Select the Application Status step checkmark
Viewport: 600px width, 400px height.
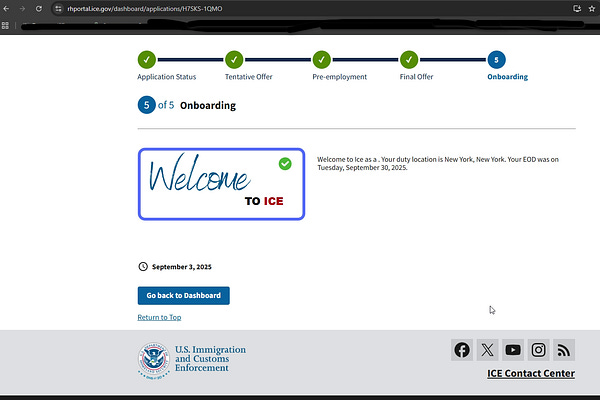[x=147, y=59]
